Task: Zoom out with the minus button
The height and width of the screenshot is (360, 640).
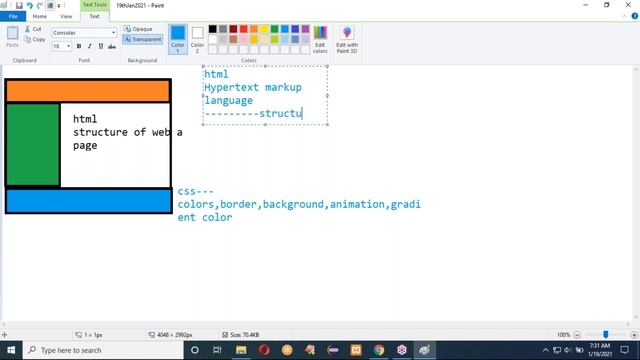Action: [x=577, y=335]
